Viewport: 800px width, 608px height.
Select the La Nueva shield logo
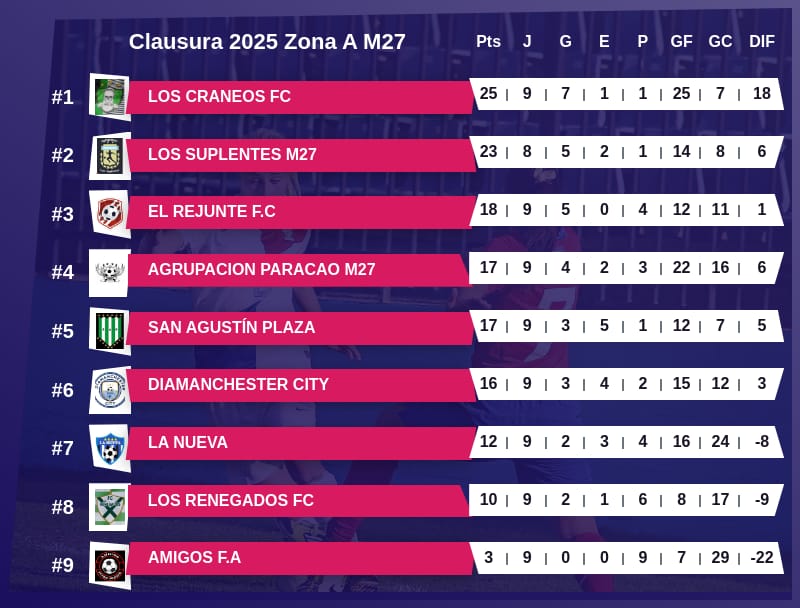pos(110,447)
